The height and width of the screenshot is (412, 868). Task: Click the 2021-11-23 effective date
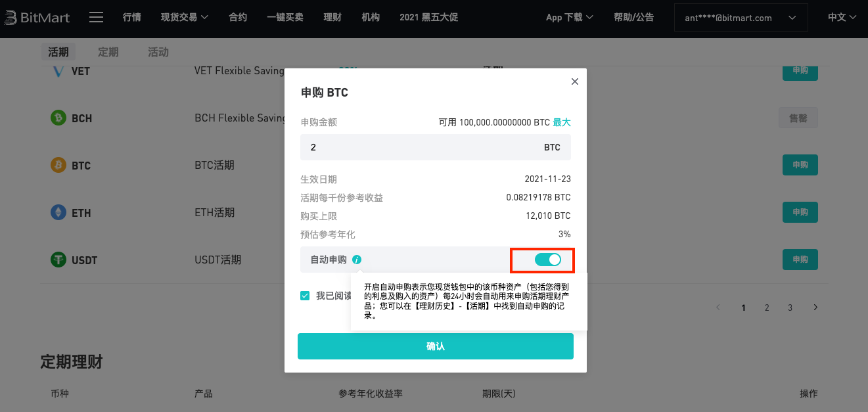coord(548,179)
